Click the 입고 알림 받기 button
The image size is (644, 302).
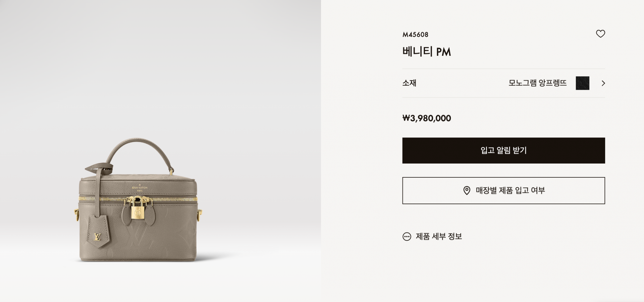pyautogui.click(x=503, y=150)
